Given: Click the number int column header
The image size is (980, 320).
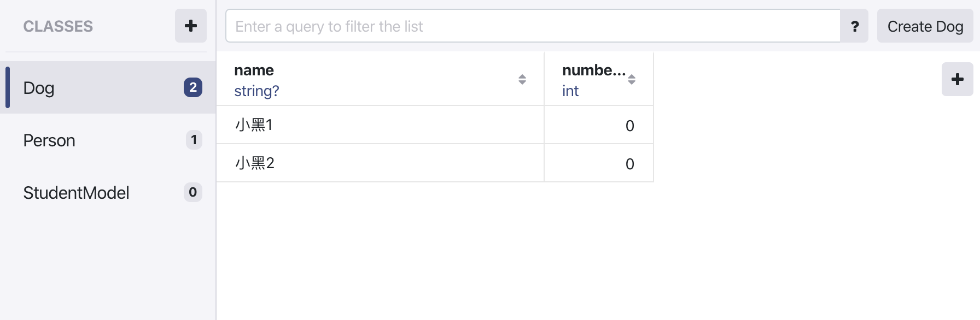Looking at the screenshot, I should (x=599, y=79).
